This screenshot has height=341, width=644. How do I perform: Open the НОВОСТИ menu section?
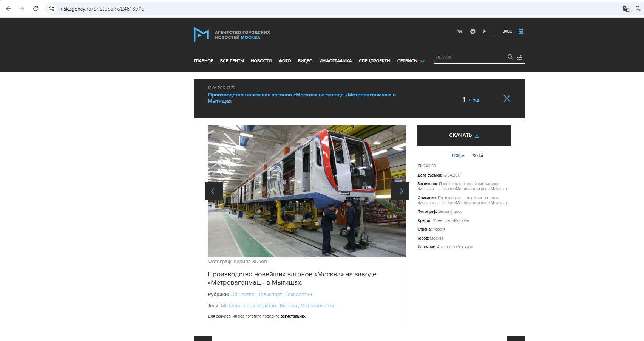coord(261,61)
